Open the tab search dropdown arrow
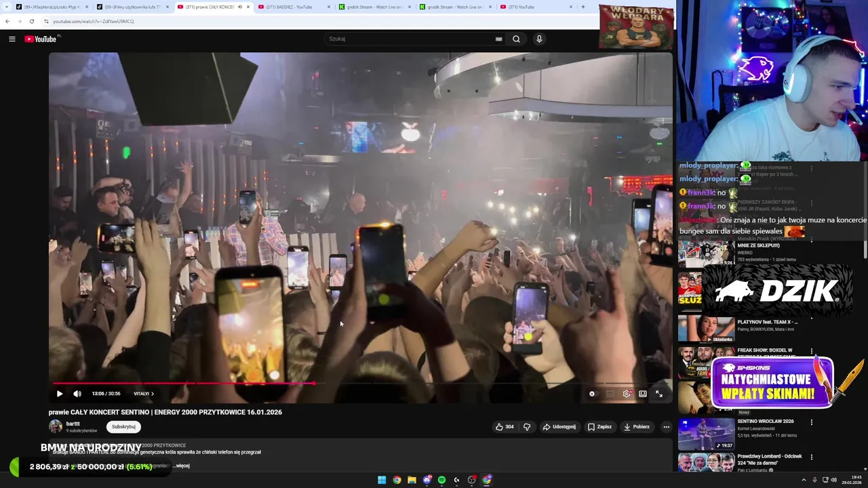The width and height of the screenshot is (868, 488). tap(6, 7)
